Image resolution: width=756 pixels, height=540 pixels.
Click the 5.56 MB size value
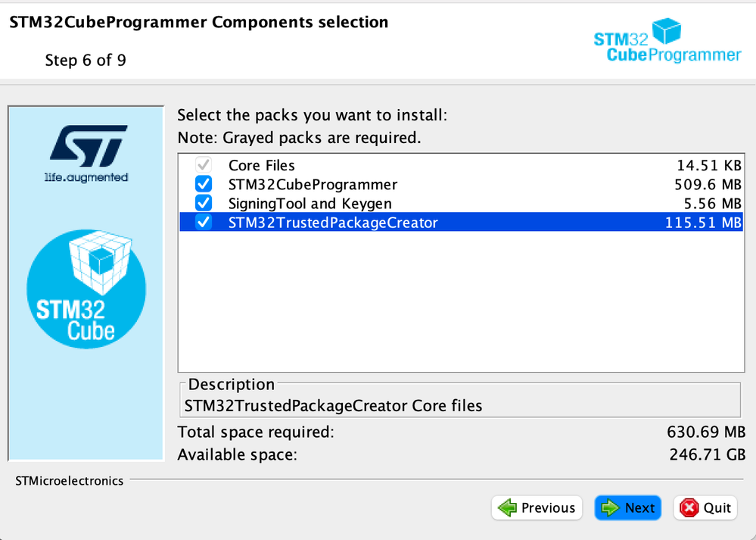[713, 204]
